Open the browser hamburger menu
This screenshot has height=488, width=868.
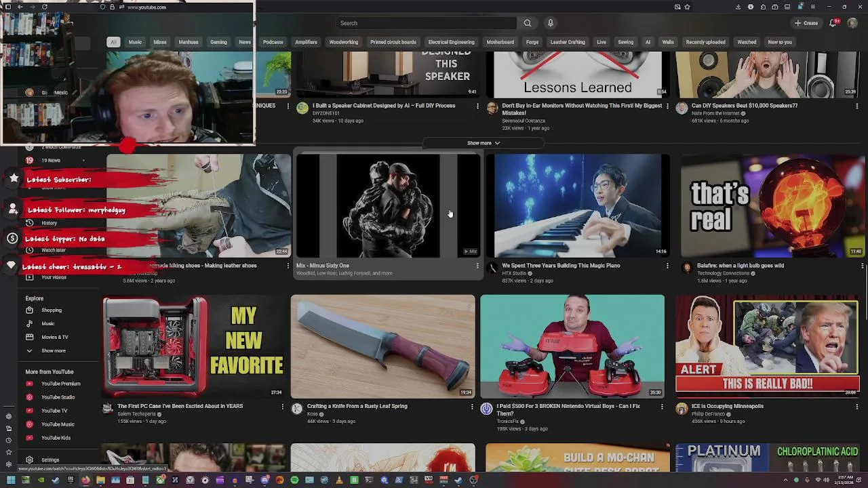click(812, 7)
